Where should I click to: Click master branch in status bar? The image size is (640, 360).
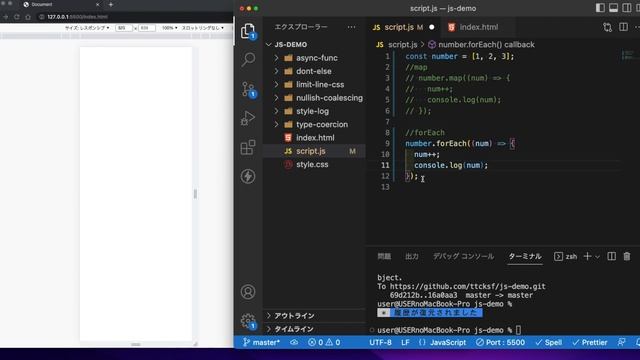coord(261,342)
